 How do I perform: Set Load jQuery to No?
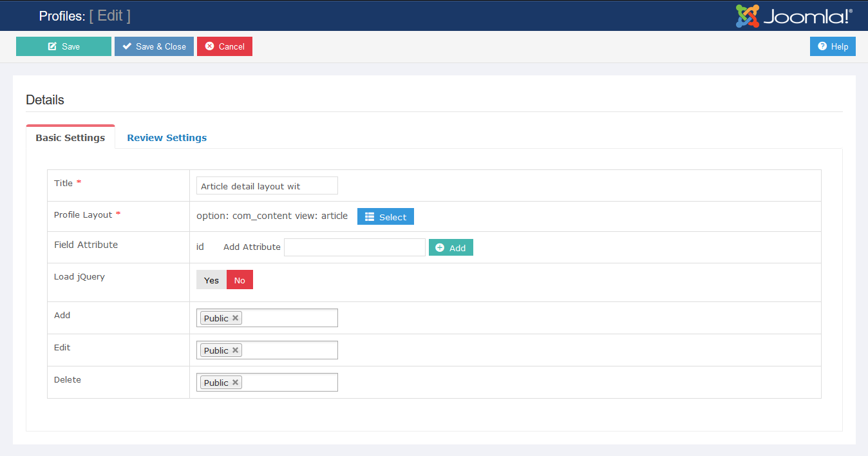(x=240, y=280)
